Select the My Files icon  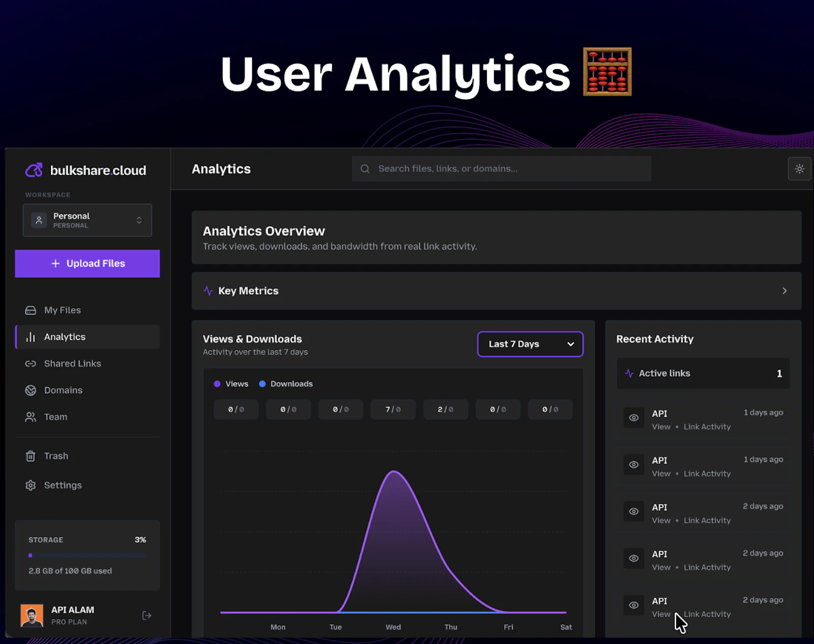pos(31,310)
